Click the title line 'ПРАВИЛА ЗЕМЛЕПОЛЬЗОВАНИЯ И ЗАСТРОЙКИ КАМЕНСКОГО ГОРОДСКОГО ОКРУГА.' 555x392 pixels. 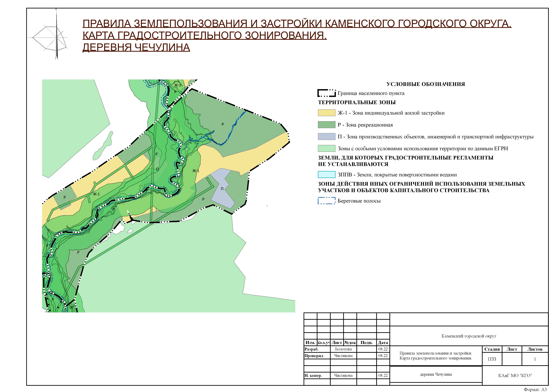click(297, 24)
